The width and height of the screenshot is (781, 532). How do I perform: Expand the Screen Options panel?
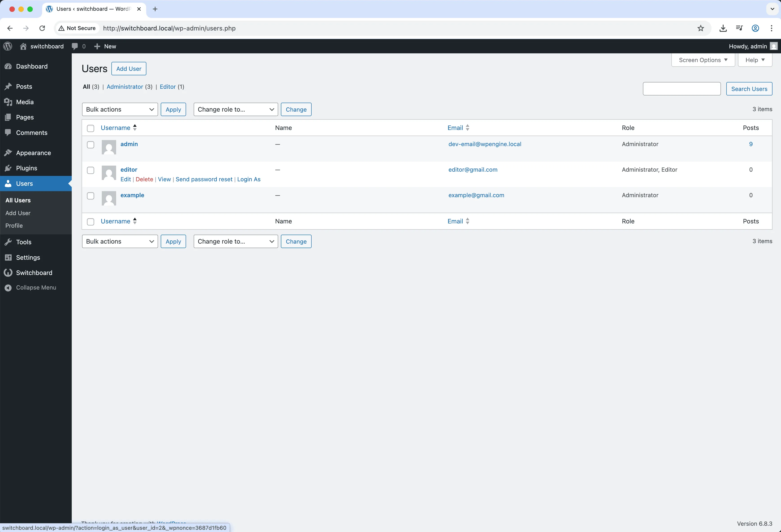[703, 60]
